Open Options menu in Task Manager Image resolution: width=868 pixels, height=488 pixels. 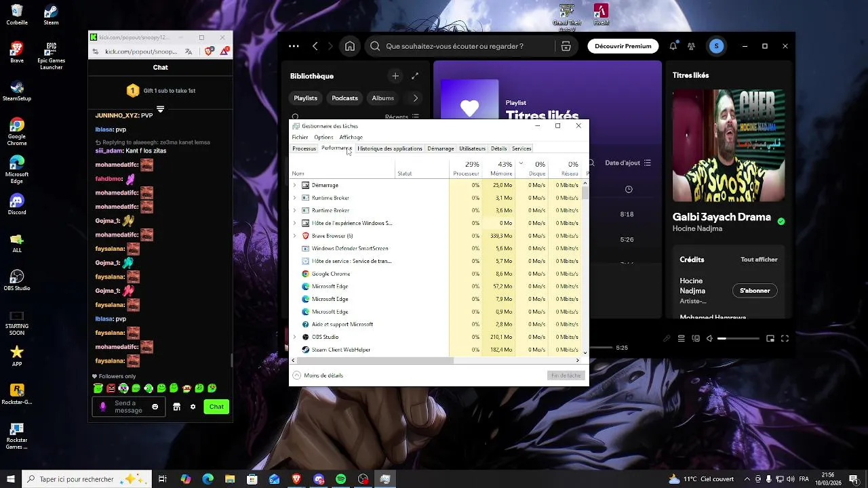[x=323, y=137]
